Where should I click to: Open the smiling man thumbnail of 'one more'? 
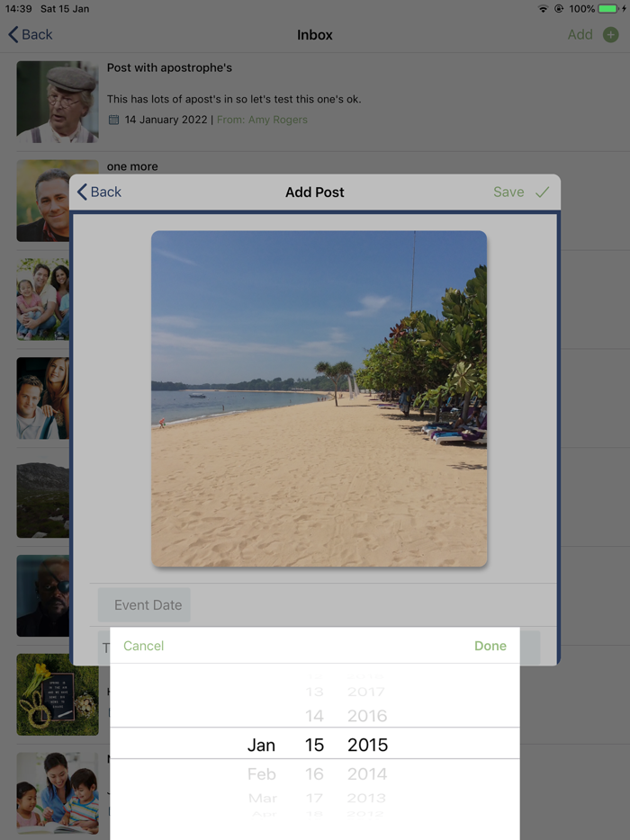[x=43, y=201]
